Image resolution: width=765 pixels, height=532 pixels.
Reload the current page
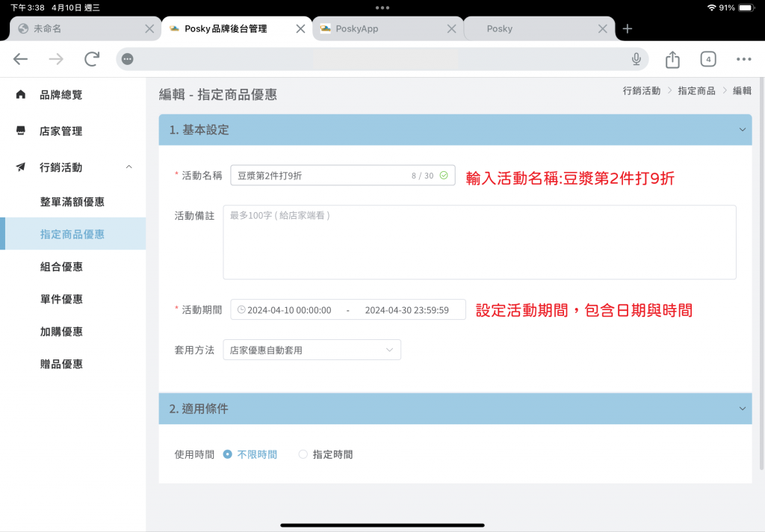pos(92,59)
